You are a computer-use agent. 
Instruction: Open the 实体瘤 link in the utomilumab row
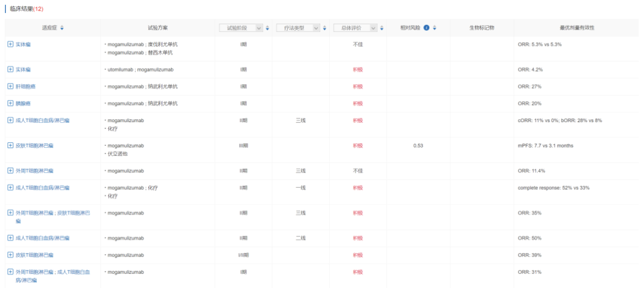pyautogui.click(x=23, y=69)
